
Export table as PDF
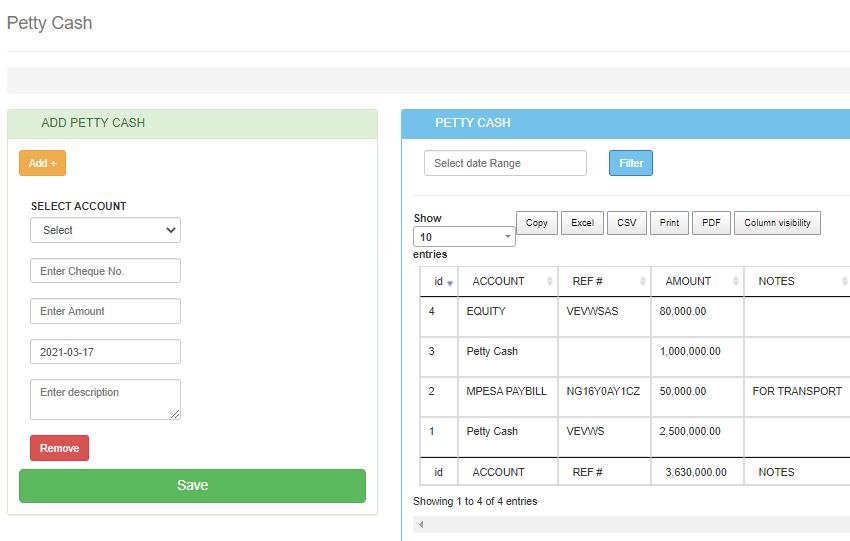tap(711, 223)
